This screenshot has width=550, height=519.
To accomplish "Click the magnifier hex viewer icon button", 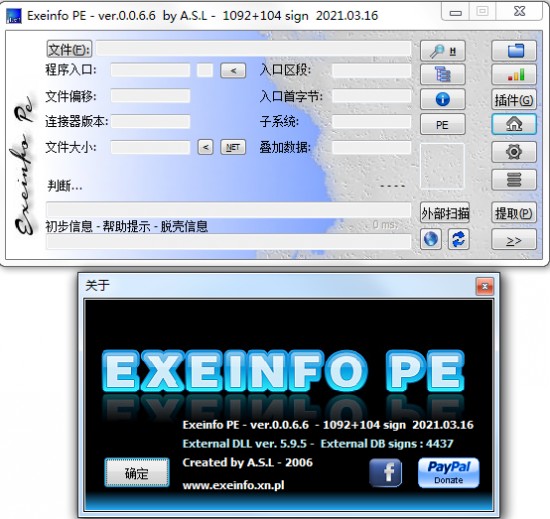I will click(x=443, y=51).
